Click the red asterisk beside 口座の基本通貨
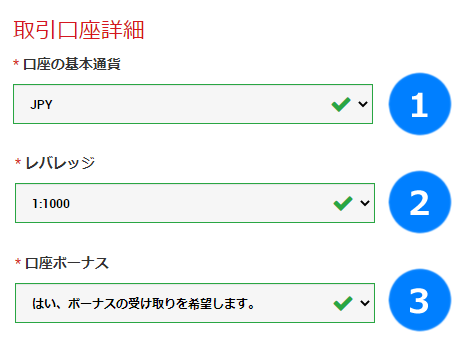This screenshot has height=360, width=460. (x=16, y=63)
